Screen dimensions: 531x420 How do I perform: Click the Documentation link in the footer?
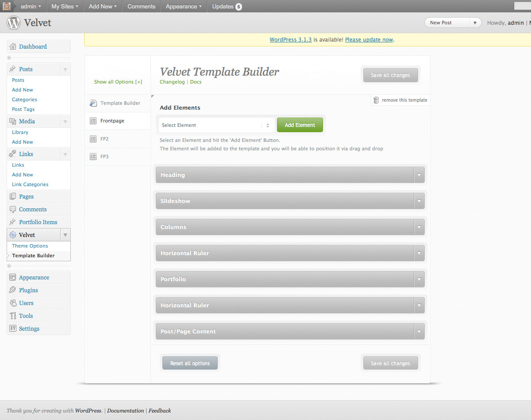(126, 411)
